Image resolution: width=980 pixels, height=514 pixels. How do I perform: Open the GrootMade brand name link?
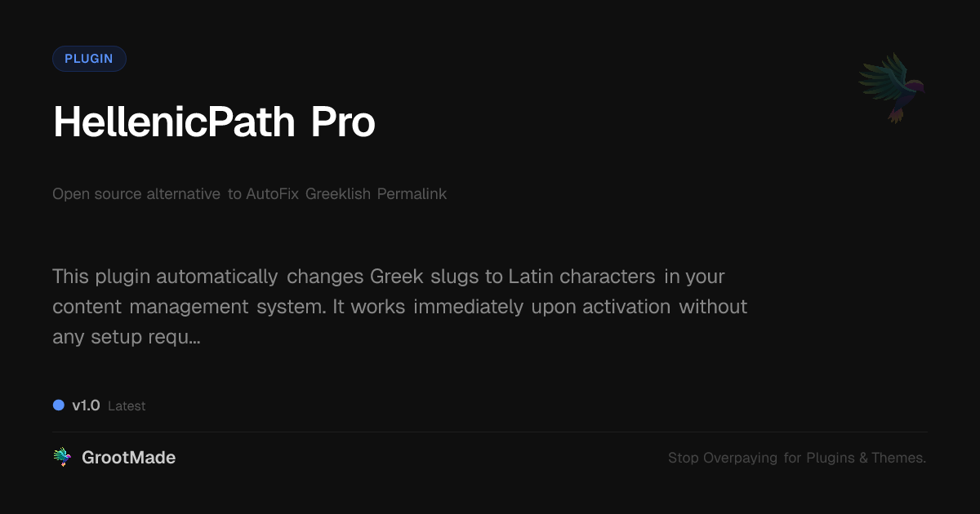pyautogui.click(x=128, y=458)
